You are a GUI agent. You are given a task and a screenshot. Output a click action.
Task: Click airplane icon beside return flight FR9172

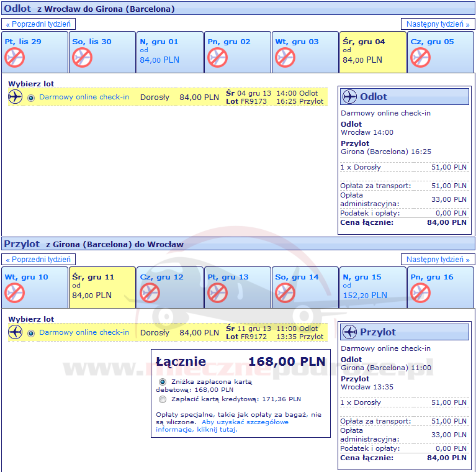coord(16,332)
